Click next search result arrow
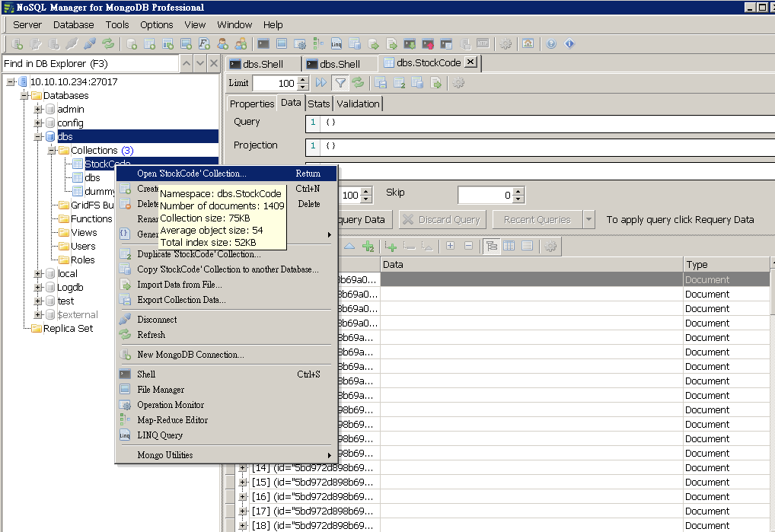Image resolution: width=775 pixels, height=532 pixels. click(200, 63)
